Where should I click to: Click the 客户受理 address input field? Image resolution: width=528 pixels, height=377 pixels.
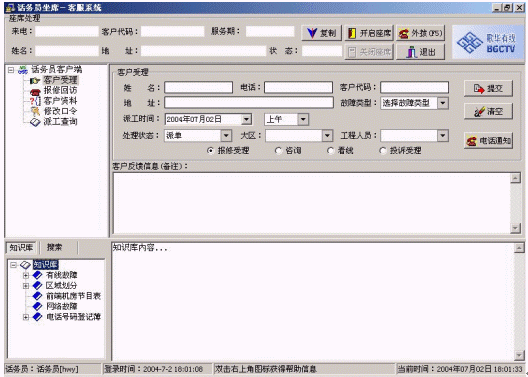point(249,103)
